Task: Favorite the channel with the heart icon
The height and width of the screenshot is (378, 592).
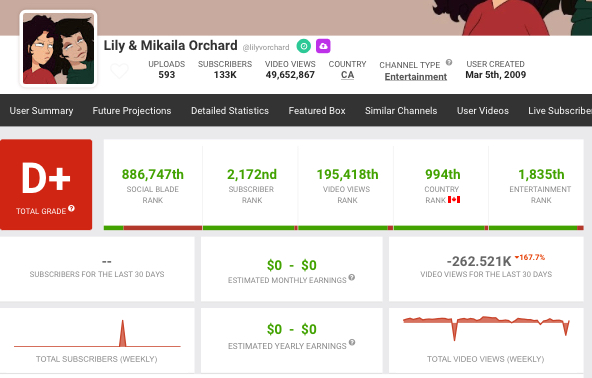Action: pyautogui.click(x=120, y=71)
